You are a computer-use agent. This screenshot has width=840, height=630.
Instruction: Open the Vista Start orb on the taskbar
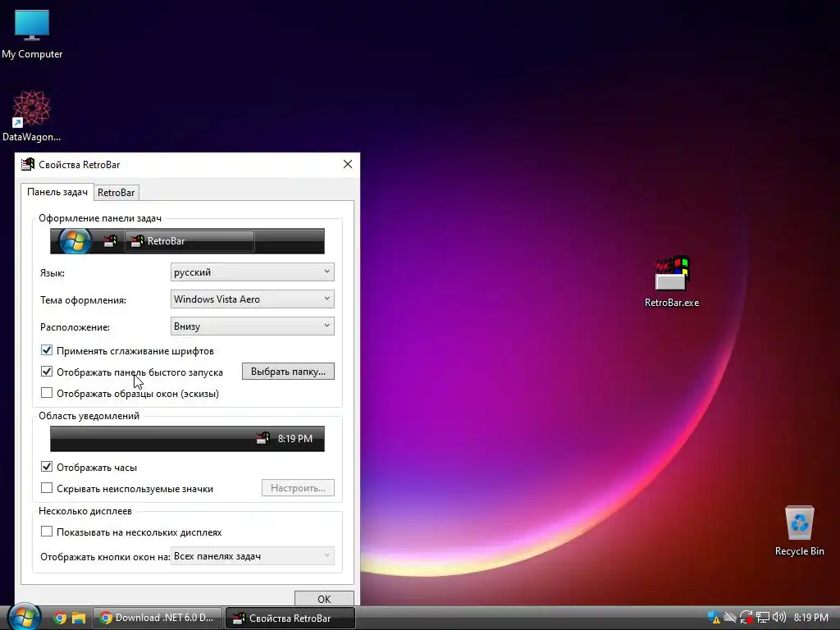pos(23,617)
